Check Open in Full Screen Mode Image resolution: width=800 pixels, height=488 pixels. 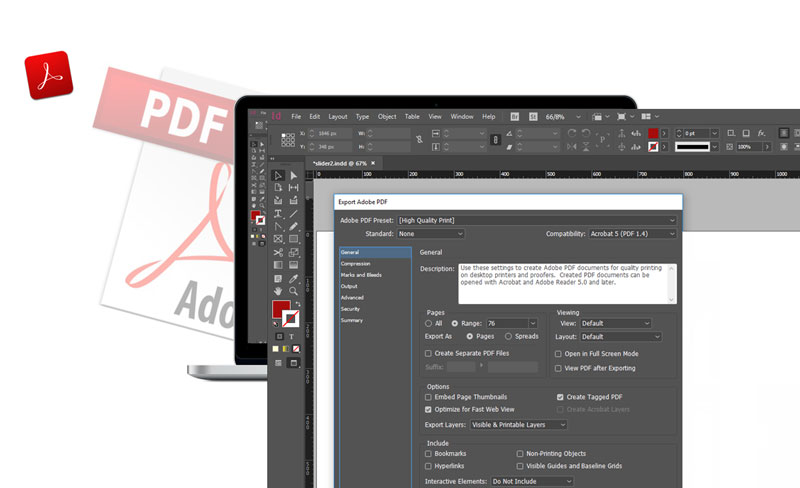click(558, 354)
